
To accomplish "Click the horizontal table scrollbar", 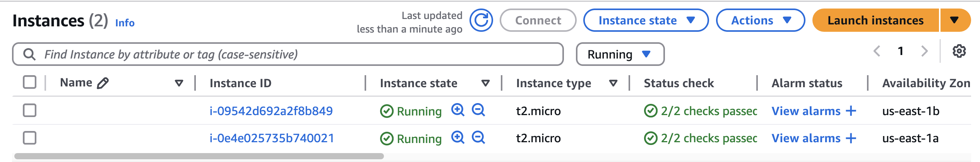I will coord(199,156).
